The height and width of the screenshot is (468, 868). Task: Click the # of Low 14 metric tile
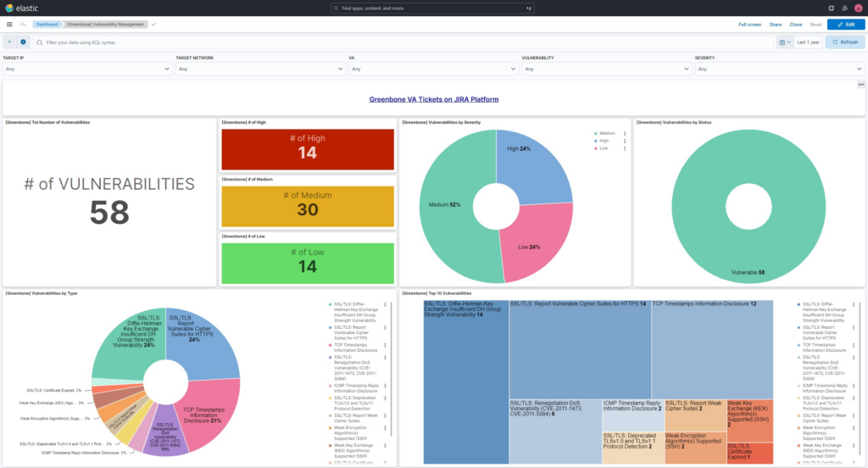tap(308, 264)
